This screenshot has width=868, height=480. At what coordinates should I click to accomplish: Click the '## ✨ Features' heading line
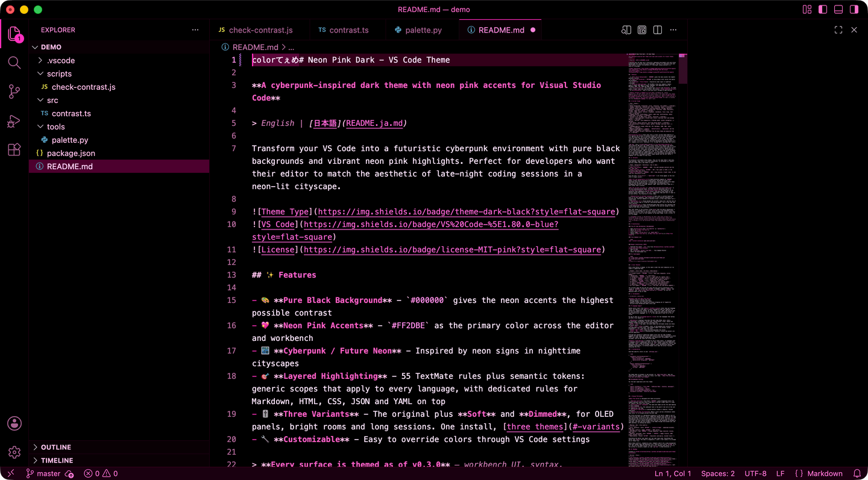coord(284,275)
